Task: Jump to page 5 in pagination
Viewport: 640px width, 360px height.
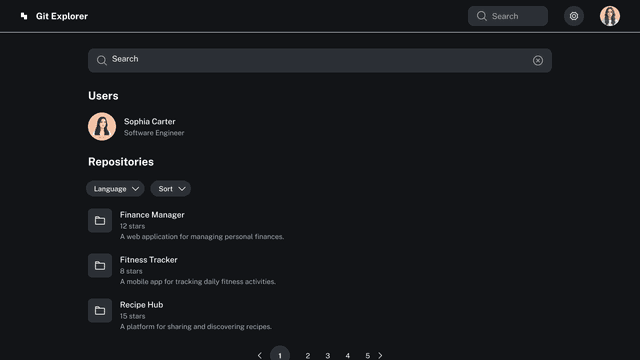Action: (x=367, y=356)
